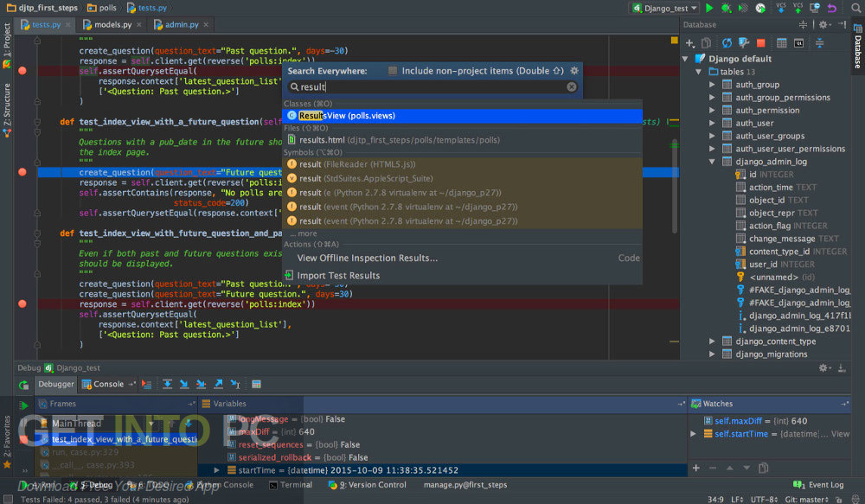
Task: Select 'View Offline Inspection Results...' action
Action: [x=368, y=258]
